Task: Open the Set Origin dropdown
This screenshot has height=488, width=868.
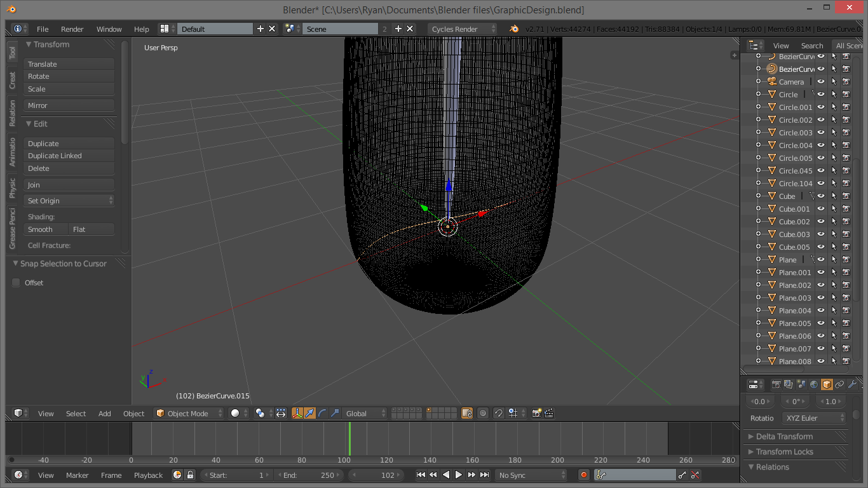Action: click(x=69, y=201)
